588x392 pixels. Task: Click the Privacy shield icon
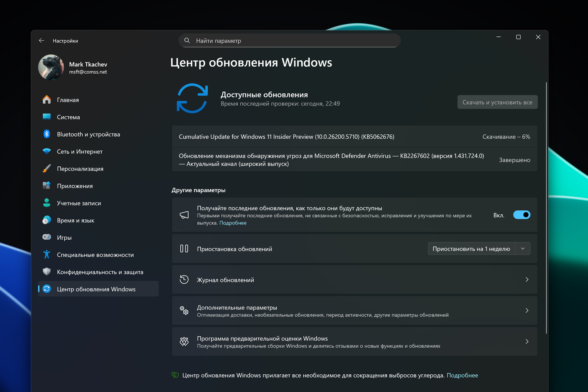pos(47,272)
